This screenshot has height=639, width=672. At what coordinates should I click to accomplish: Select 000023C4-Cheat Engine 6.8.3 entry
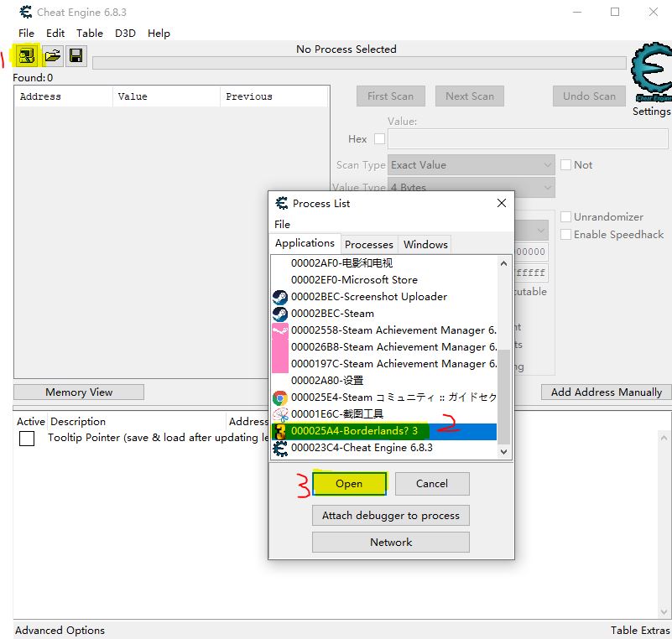[x=384, y=448]
